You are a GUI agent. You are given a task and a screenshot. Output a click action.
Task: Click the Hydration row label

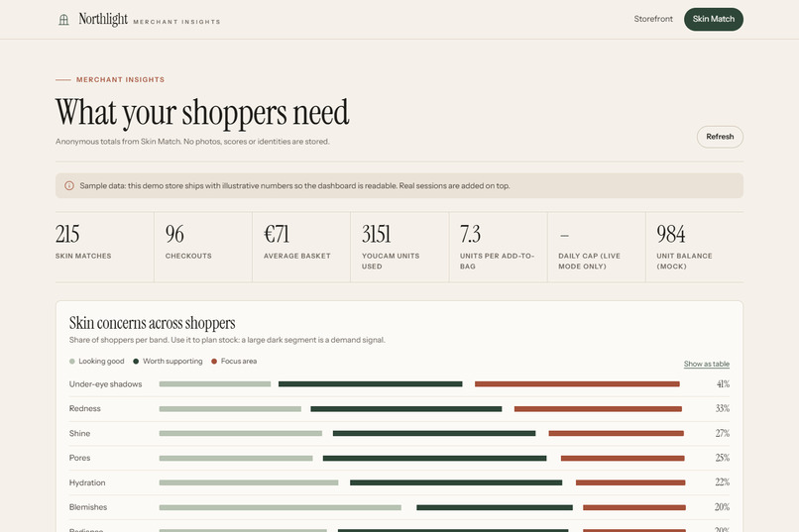[x=87, y=482]
